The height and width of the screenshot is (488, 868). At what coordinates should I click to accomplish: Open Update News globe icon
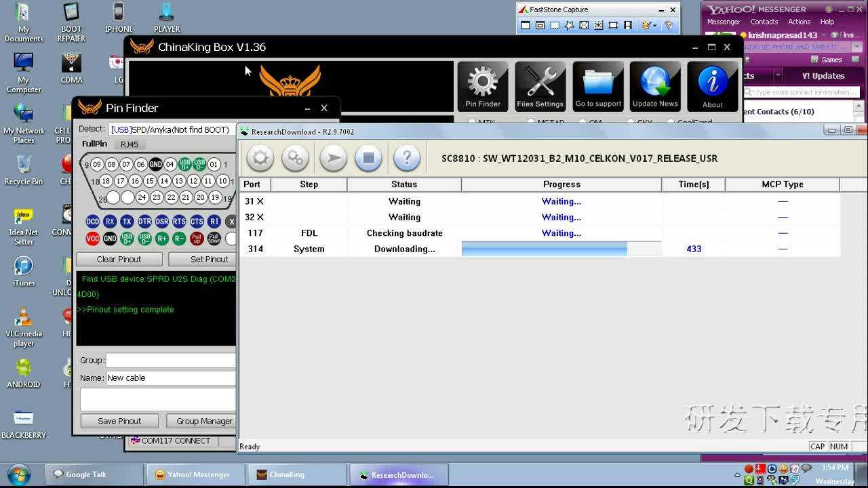coord(655,86)
